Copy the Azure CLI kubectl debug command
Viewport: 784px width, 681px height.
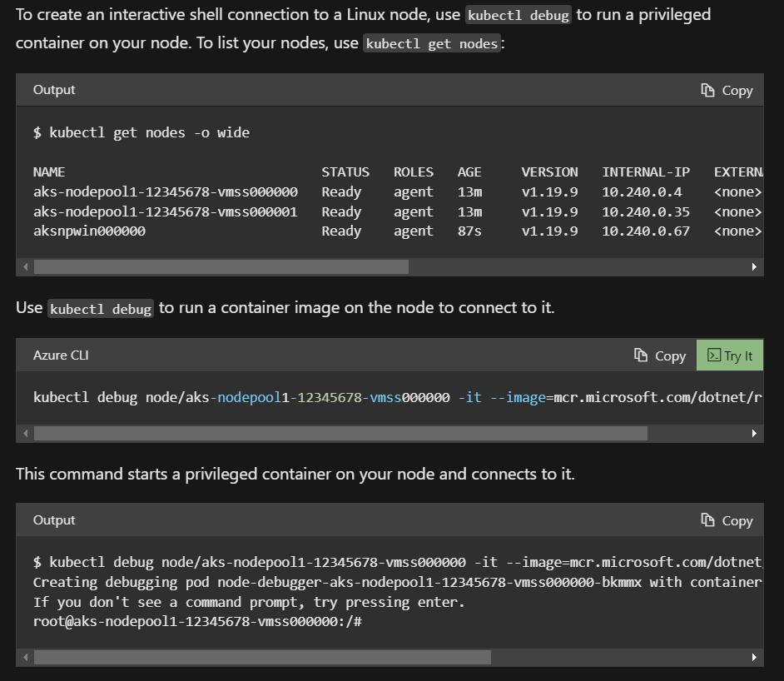660,355
